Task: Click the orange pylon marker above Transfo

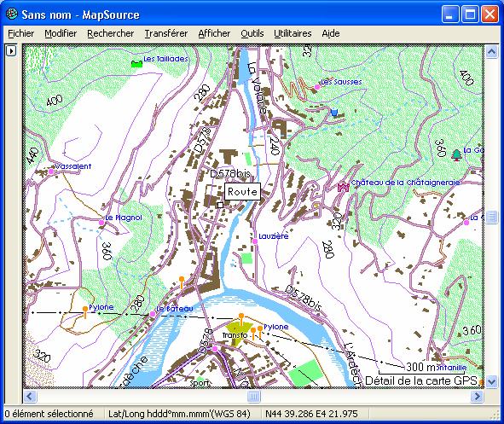Action: (241, 319)
